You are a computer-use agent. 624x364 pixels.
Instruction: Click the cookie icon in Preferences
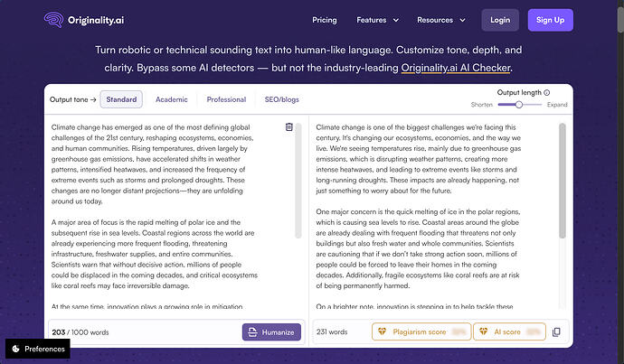pyautogui.click(x=15, y=349)
